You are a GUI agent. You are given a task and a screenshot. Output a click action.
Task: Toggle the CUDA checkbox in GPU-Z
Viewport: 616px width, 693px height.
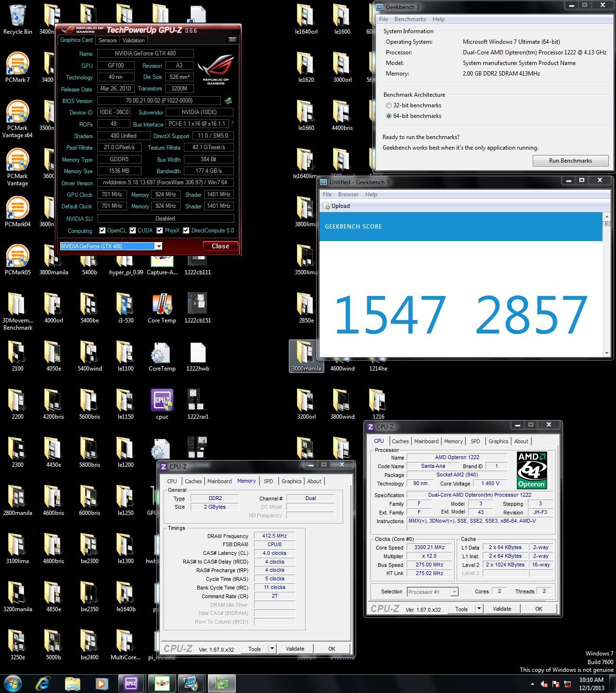click(x=133, y=231)
